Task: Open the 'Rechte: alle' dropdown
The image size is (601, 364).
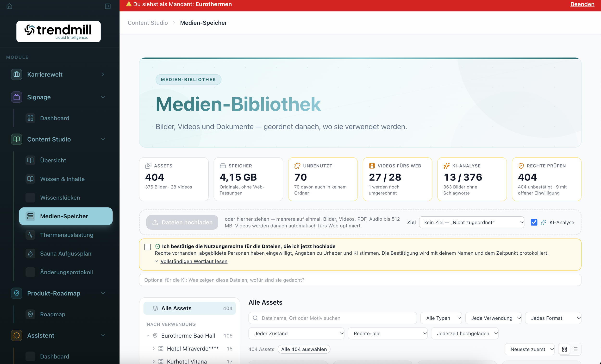Action: click(x=388, y=333)
